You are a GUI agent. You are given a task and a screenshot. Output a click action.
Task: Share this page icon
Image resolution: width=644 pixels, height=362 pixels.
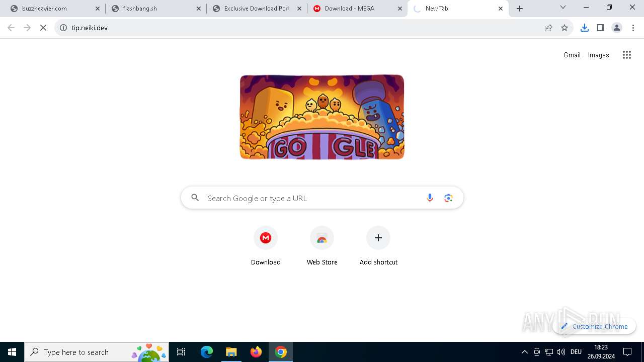(548, 28)
